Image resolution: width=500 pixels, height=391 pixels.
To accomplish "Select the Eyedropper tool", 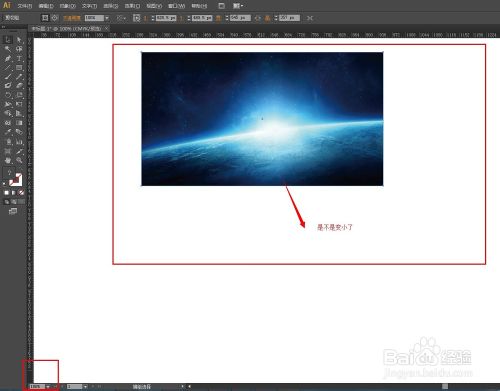I will [x=8, y=132].
